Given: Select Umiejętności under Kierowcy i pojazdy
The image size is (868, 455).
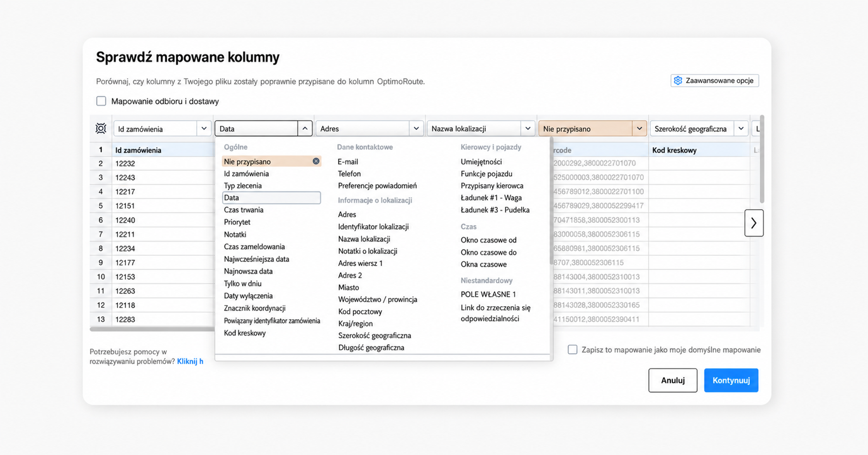Looking at the screenshot, I should pos(481,162).
